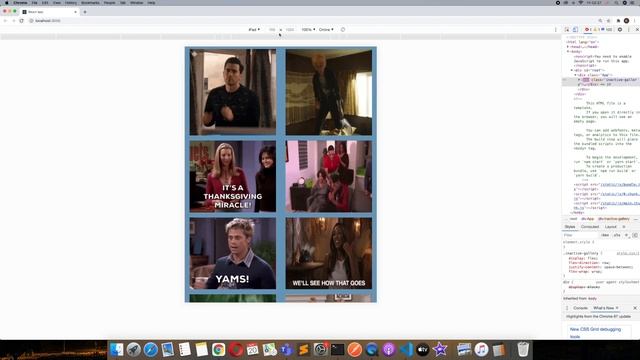
Task: Click the red error count badge in DevTools
Action: point(588,29)
